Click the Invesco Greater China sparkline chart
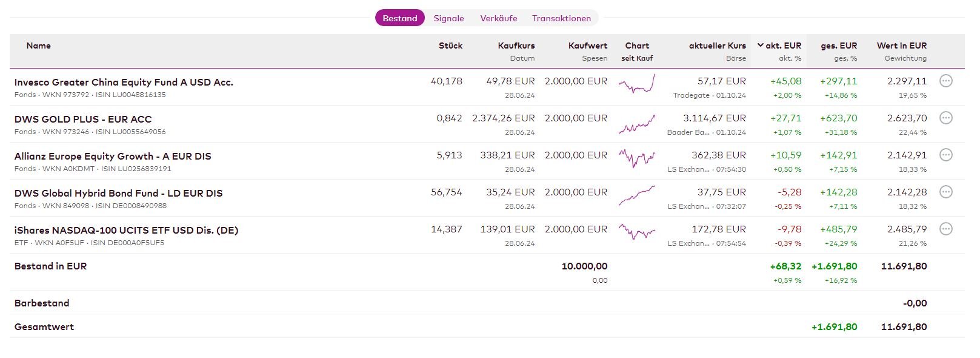Image resolution: width=980 pixels, height=358 pixels. coord(637,84)
